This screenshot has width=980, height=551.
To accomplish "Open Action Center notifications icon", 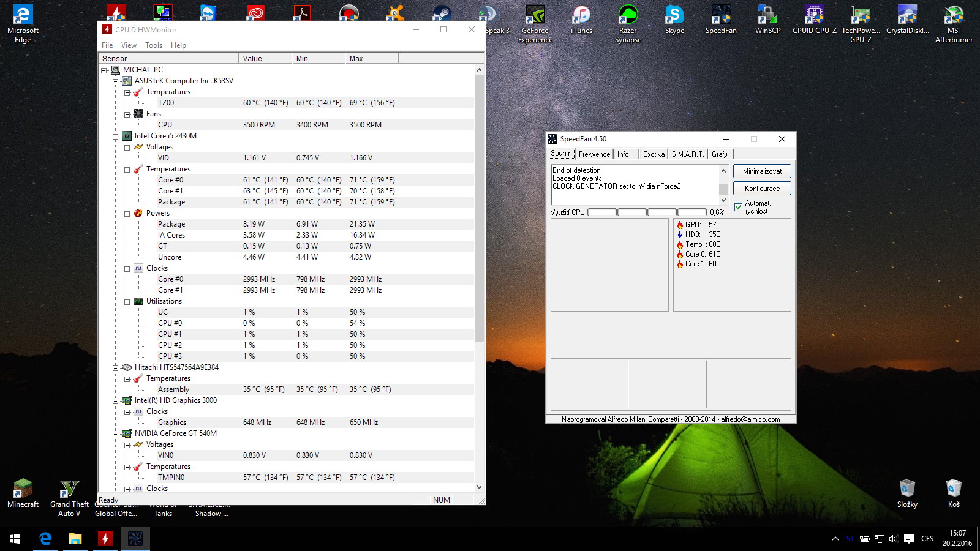I will (909, 539).
